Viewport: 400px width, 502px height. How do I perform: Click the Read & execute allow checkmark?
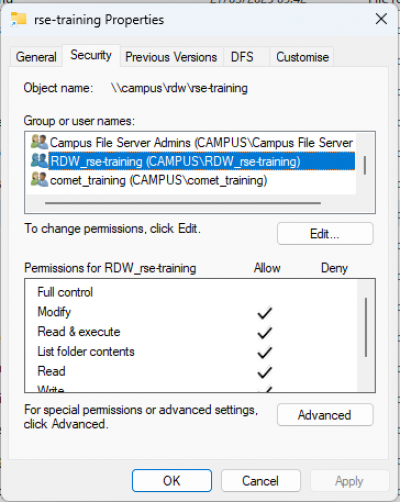265,333
